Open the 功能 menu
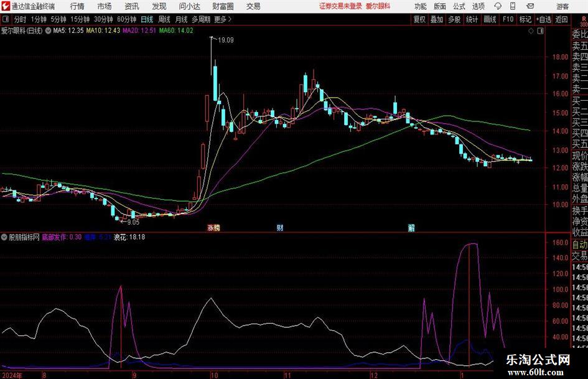 point(421,6)
